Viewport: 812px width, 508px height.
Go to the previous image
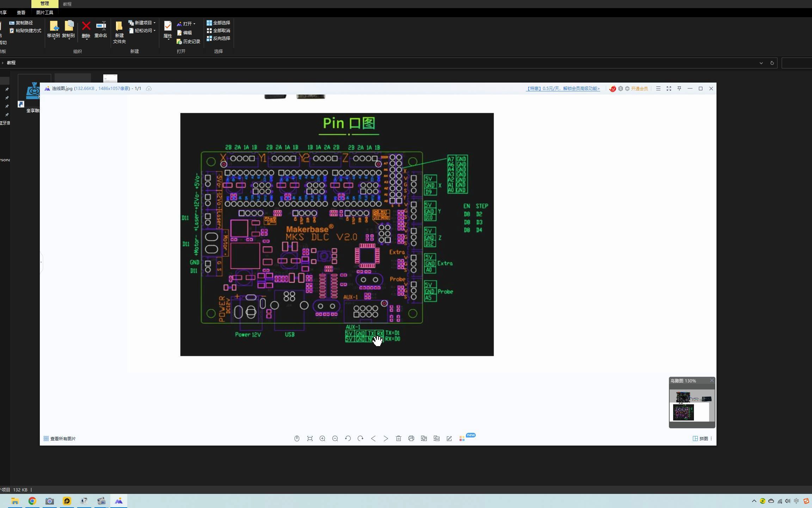pos(373,439)
